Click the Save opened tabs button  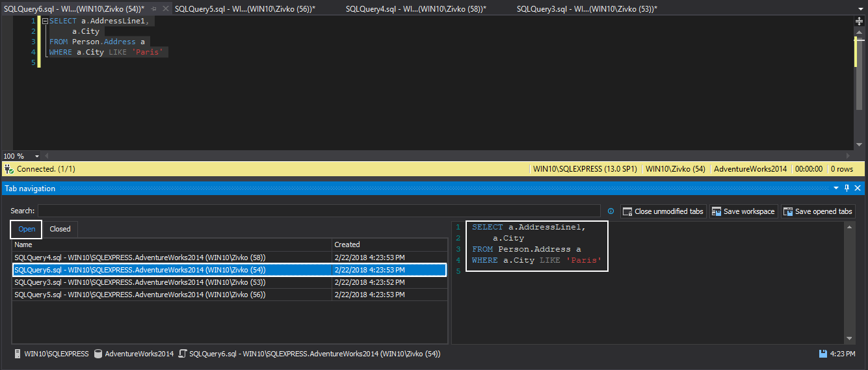817,211
